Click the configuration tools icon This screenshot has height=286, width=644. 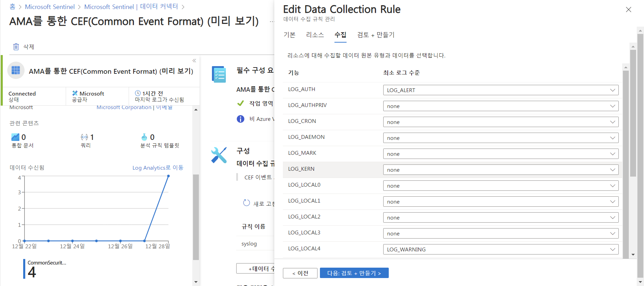click(219, 155)
